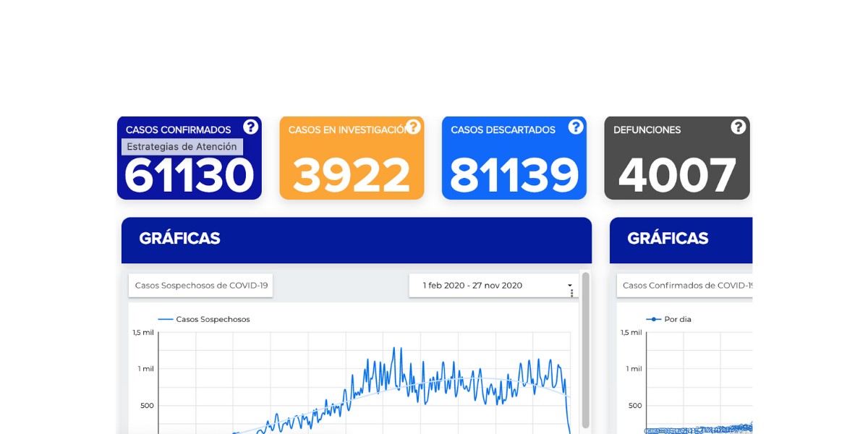Click Casos Sospechosos legend line marker

click(x=166, y=319)
